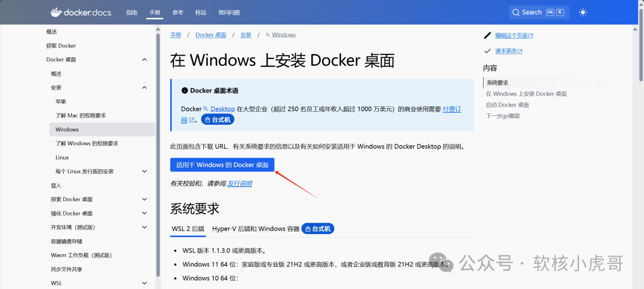This screenshot has height=289, width=644.
Task: Click the info icon in Docker 桌面术语 notice
Action: coord(184,90)
